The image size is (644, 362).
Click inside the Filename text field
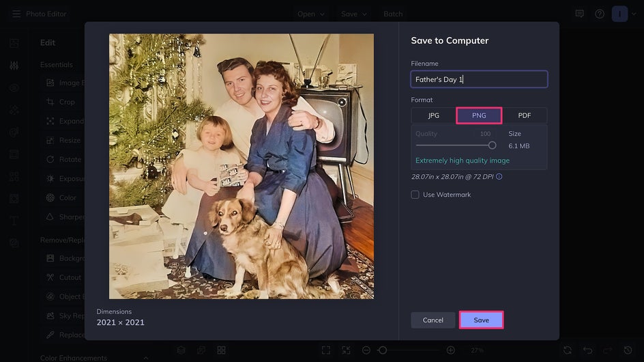click(479, 79)
